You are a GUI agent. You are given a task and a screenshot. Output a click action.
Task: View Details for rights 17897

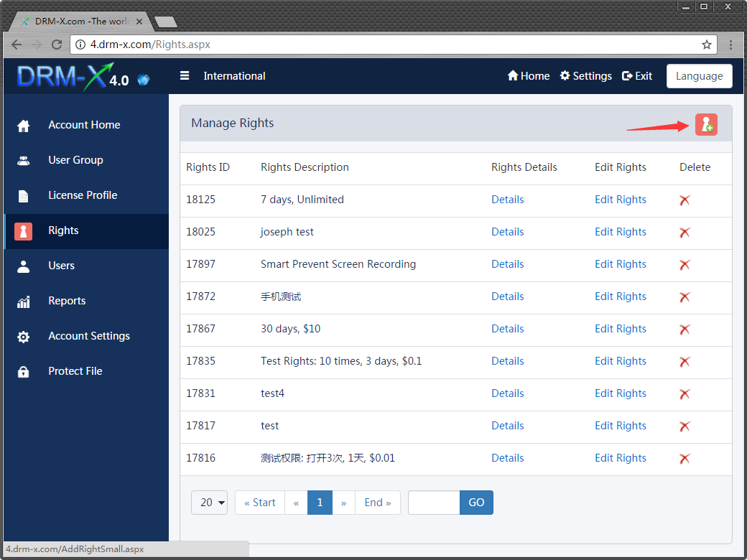tap(507, 264)
